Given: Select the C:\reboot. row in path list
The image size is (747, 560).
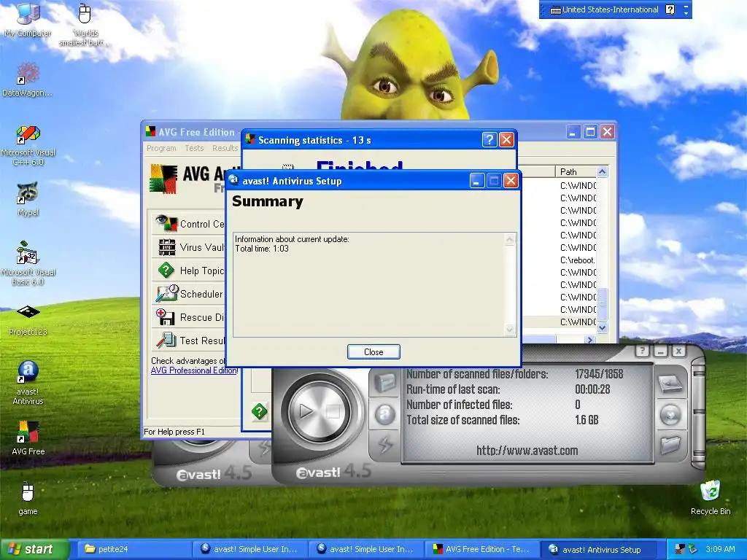Looking at the screenshot, I should tap(578, 260).
